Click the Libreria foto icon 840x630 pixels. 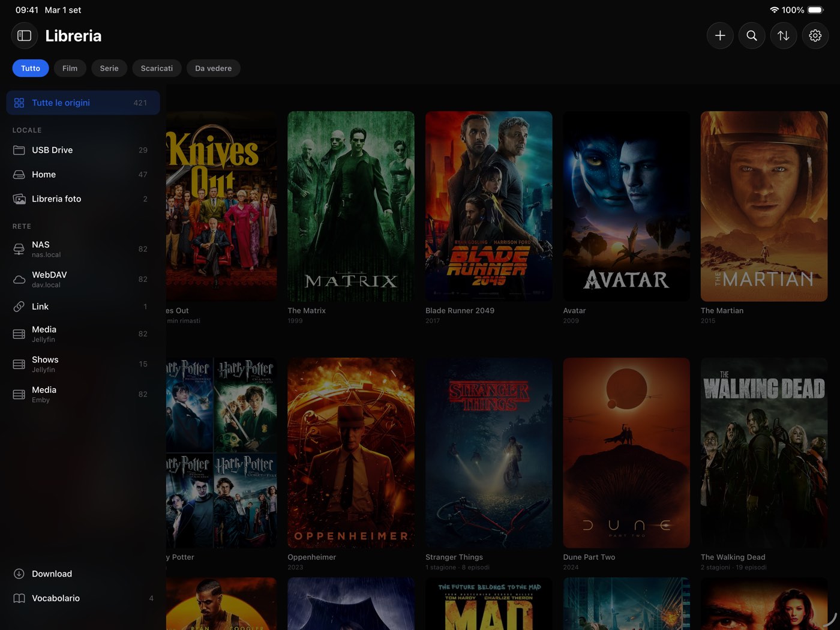coord(19,199)
